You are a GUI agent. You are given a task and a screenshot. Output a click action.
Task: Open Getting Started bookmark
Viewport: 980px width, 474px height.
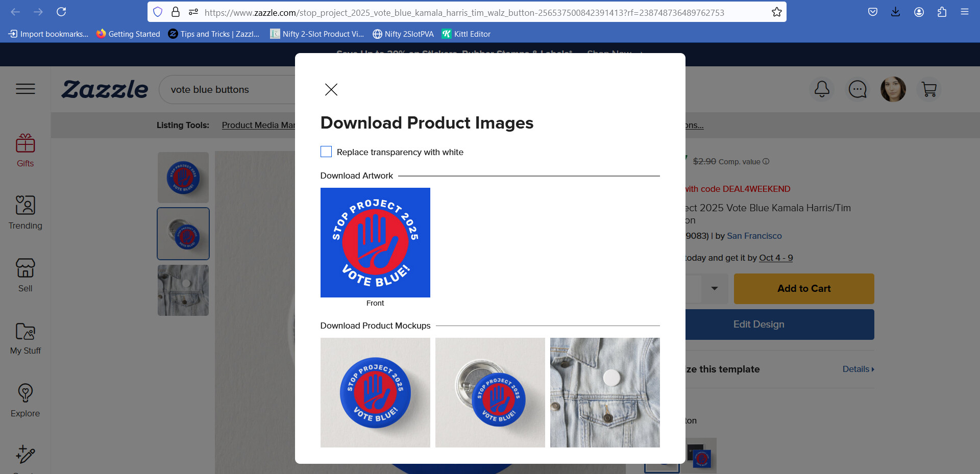coord(128,34)
